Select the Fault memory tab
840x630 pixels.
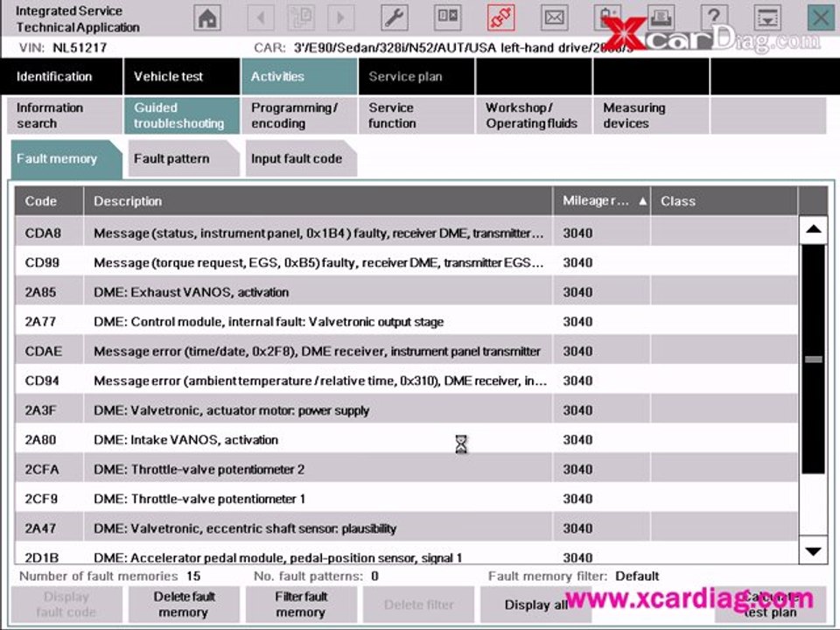tap(66, 159)
